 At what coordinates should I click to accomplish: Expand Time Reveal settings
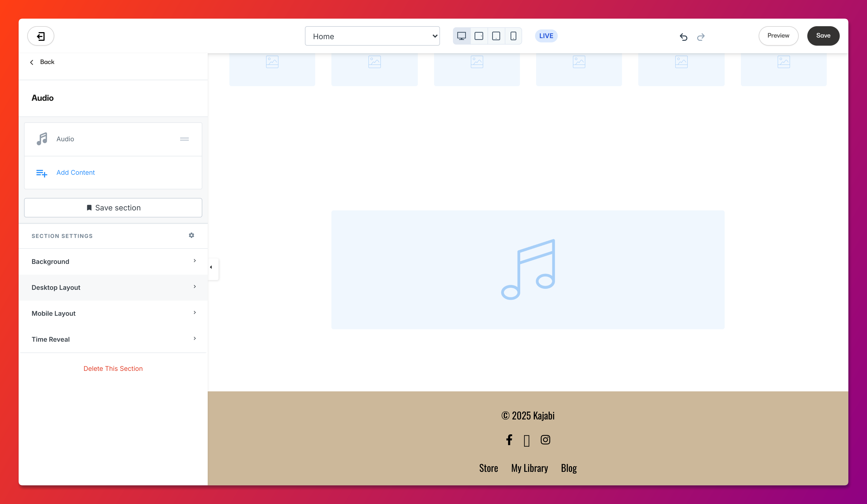113,339
